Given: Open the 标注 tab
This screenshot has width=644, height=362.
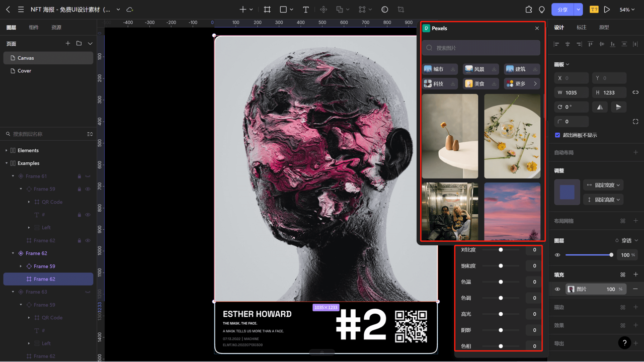Looking at the screenshot, I should tap(582, 28).
